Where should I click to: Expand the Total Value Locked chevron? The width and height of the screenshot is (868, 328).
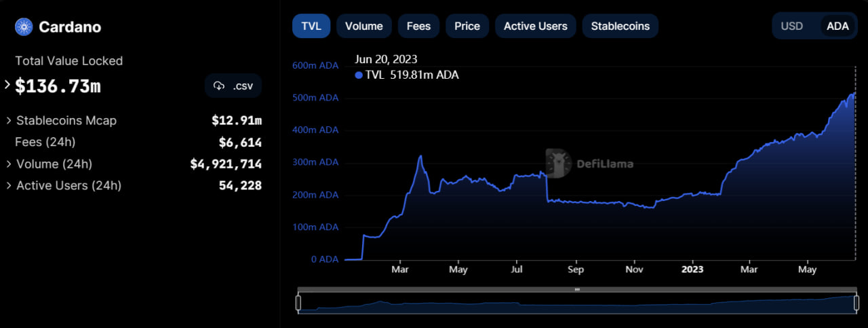click(7, 86)
